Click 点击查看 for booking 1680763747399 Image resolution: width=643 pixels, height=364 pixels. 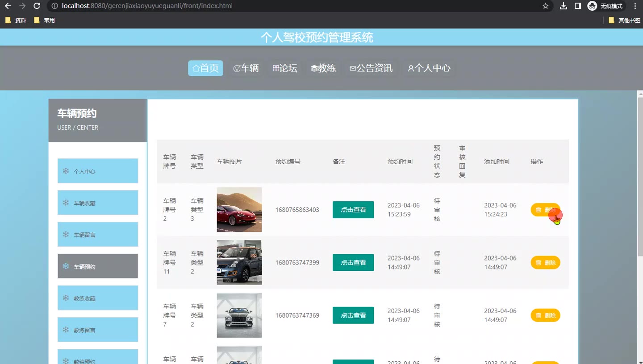[353, 262]
